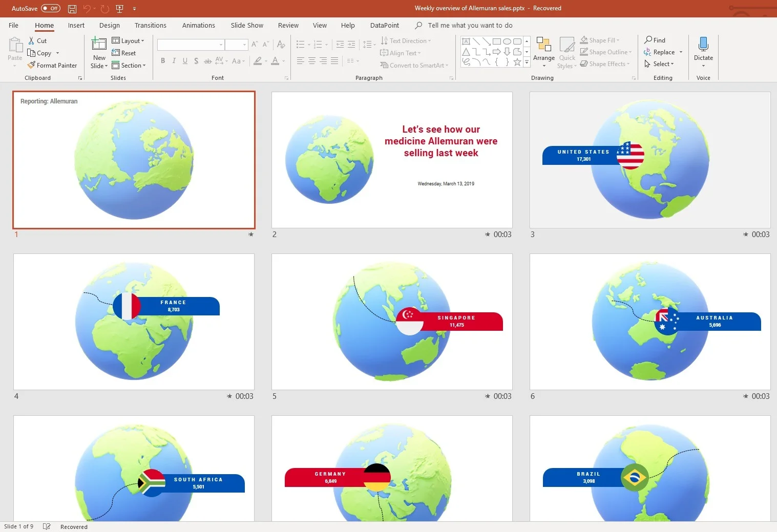
Task: Open the Slide Show tab
Action: click(x=246, y=25)
